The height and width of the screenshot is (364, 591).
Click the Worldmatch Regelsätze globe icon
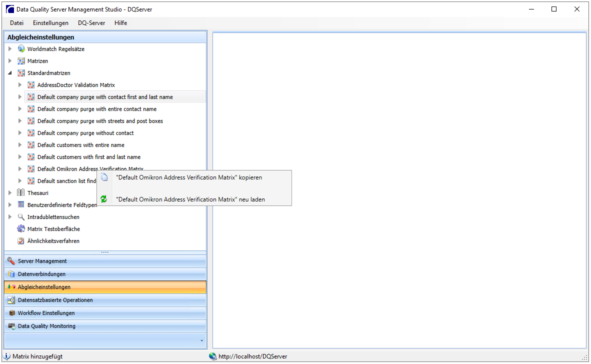(x=21, y=49)
